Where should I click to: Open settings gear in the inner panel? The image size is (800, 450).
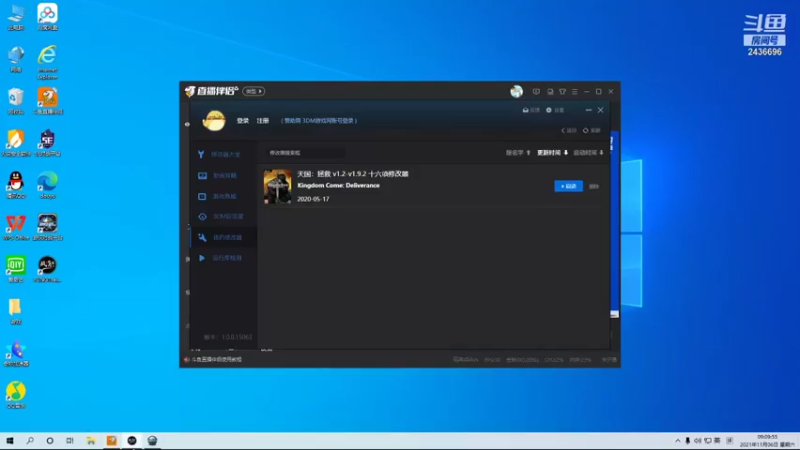555,110
